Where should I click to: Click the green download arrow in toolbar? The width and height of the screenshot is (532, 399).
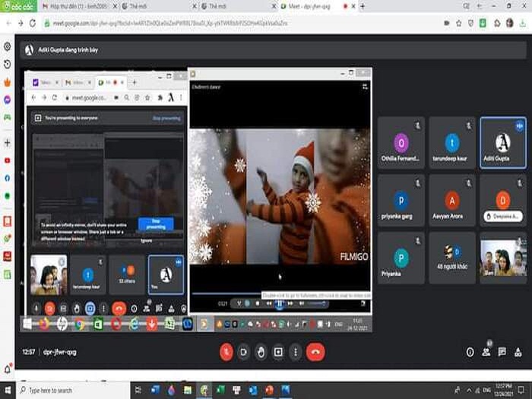522,23
